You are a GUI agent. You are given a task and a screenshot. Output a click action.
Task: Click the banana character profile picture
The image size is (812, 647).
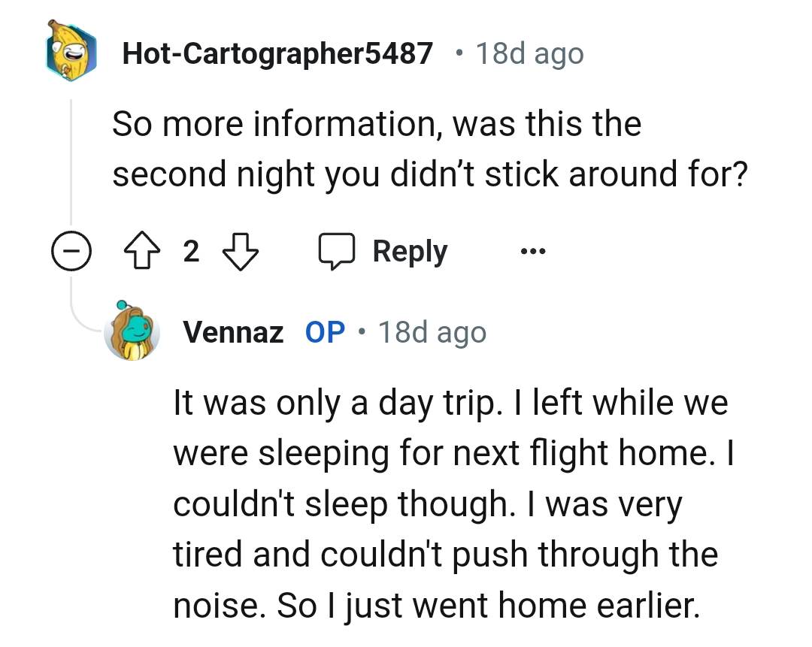[71, 53]
